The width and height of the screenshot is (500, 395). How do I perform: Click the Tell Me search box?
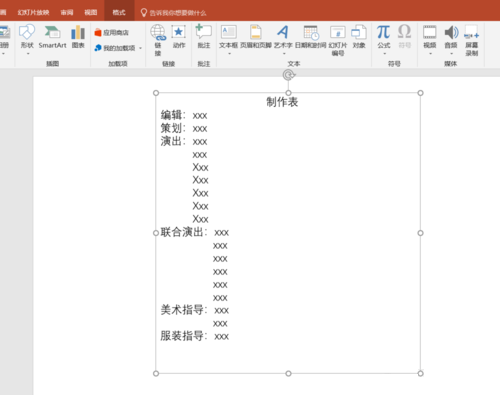178,13
